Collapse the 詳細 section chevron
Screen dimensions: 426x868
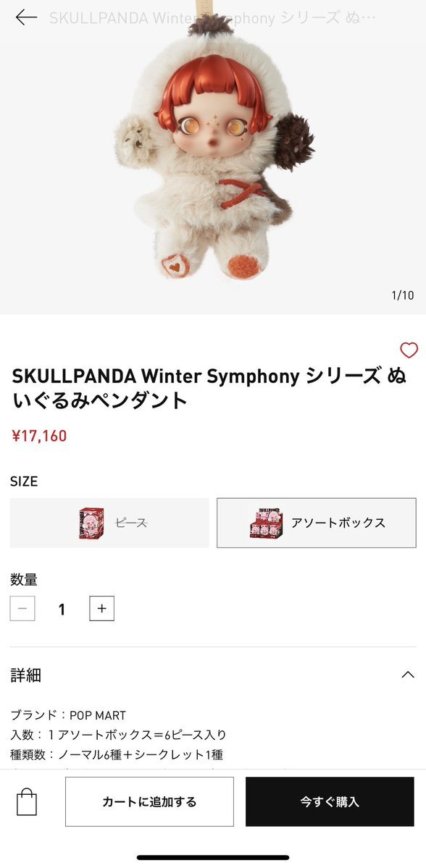408,674
